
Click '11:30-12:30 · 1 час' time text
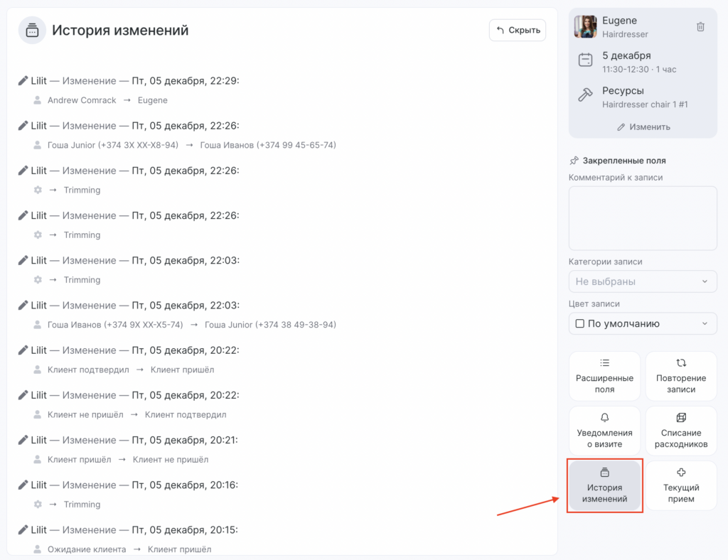[639, 69]
